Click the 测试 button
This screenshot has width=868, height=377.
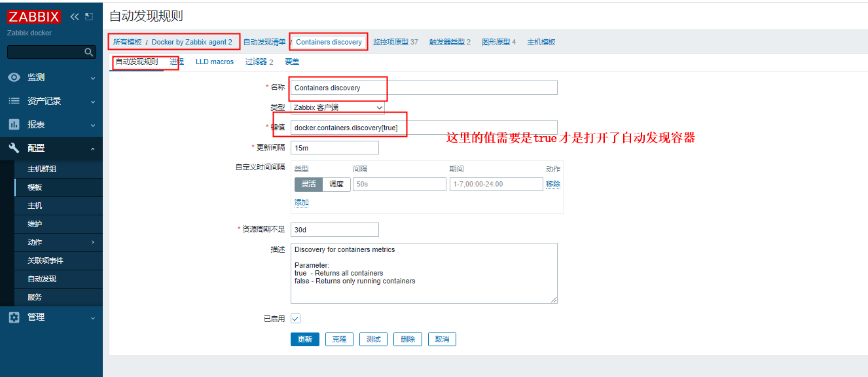pos(373,339)
